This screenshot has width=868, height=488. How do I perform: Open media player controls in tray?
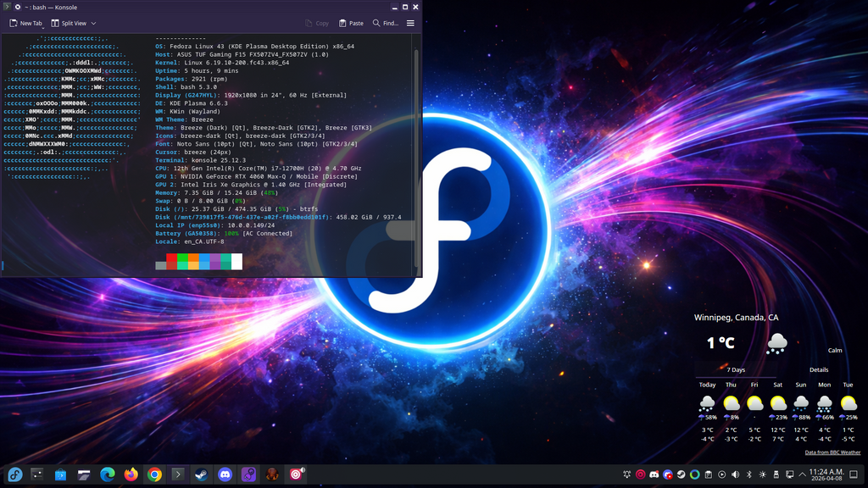(x=722, y=474)
